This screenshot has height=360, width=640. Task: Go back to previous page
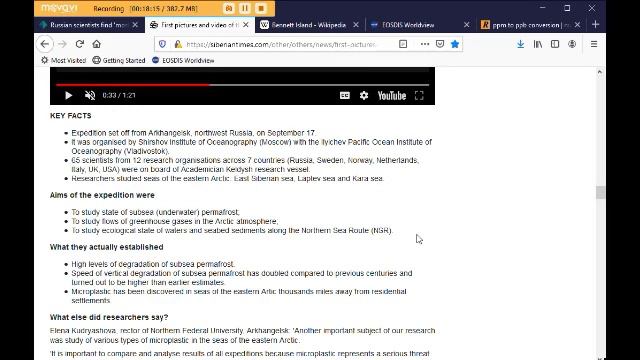tap(45, 44)
